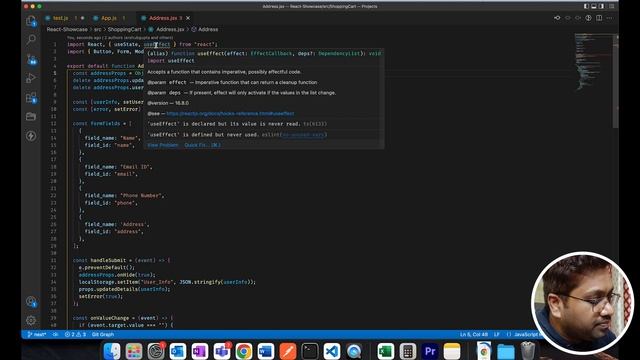
Task: Click the circular icon in editor toolbar
Action: (x=589, y=18)
